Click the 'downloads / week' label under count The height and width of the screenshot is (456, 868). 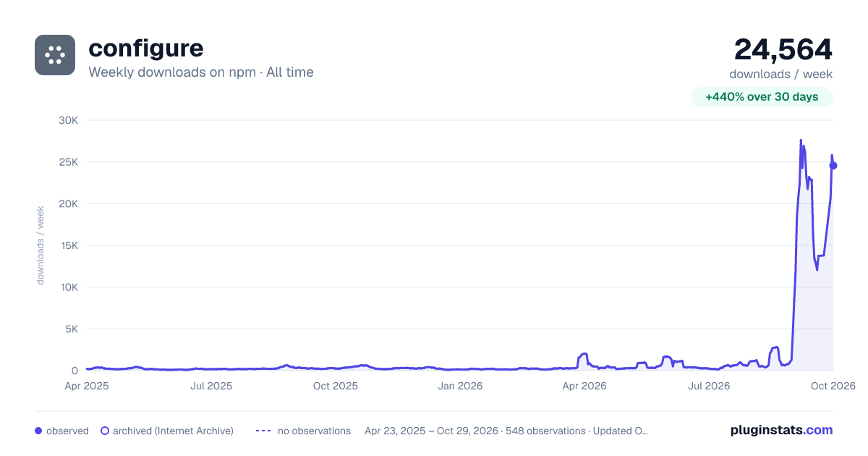pyautogui.click(x=781, y=74)
